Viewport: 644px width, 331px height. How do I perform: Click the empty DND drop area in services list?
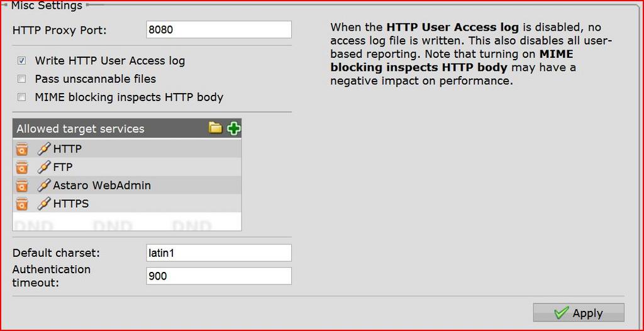click(127, 222)
